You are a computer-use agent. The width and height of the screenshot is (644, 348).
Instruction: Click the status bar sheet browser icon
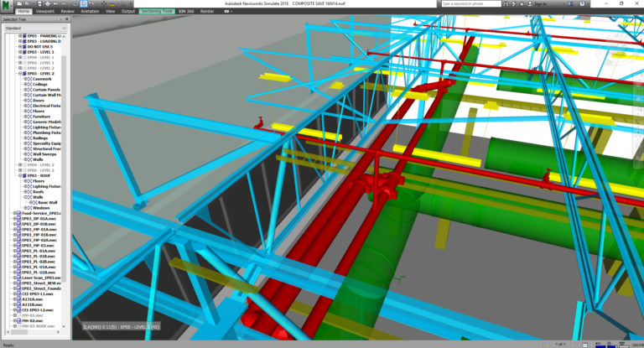point(585,345)
